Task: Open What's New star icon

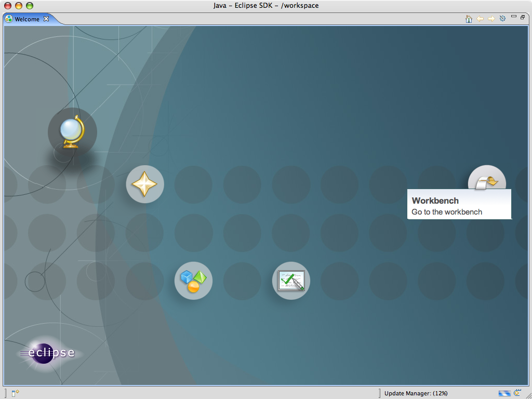Action: [145, 184]
